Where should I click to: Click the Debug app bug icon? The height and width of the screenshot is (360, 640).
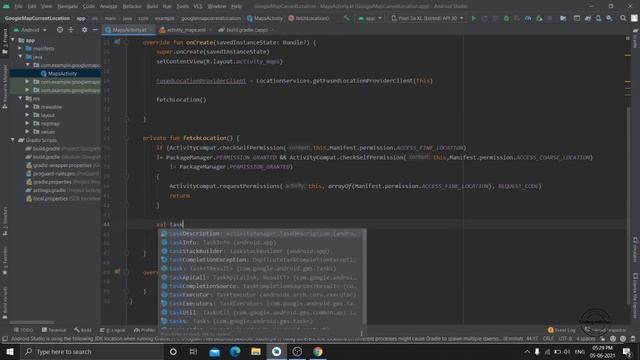point(506,18)
